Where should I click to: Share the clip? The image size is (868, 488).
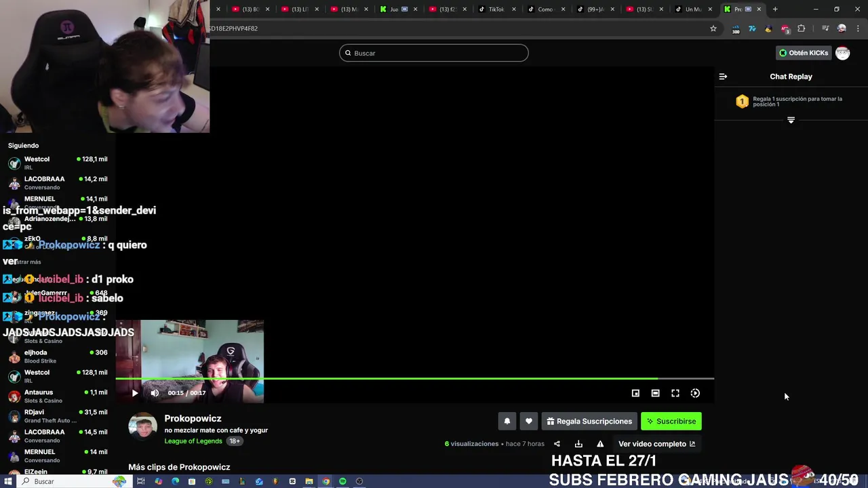[x=557, y=444]
